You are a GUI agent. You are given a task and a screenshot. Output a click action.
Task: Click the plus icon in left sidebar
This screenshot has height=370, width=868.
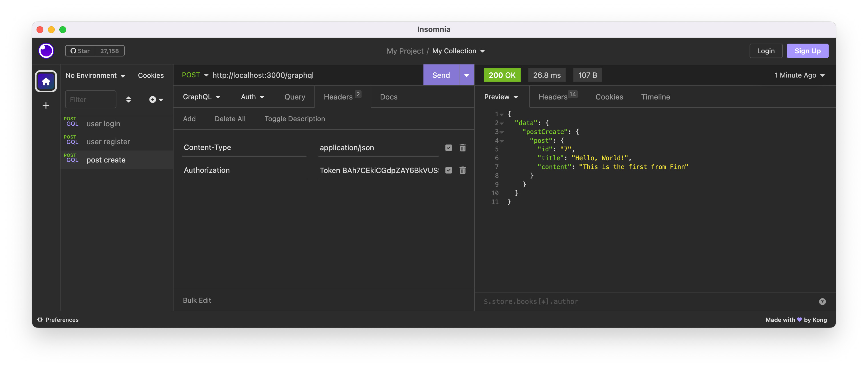click(x=46, y=106)
